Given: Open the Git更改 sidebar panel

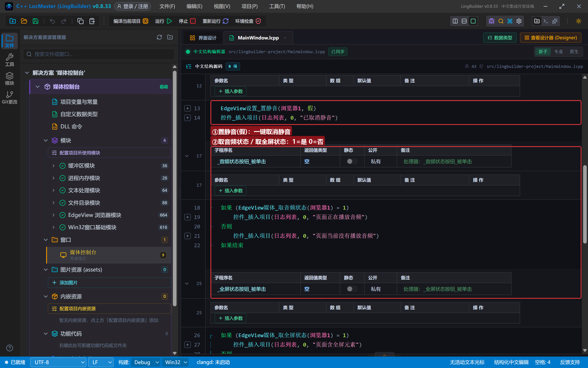Looking at the screenshot, I should pyautogui.click(x=9, y=97).
